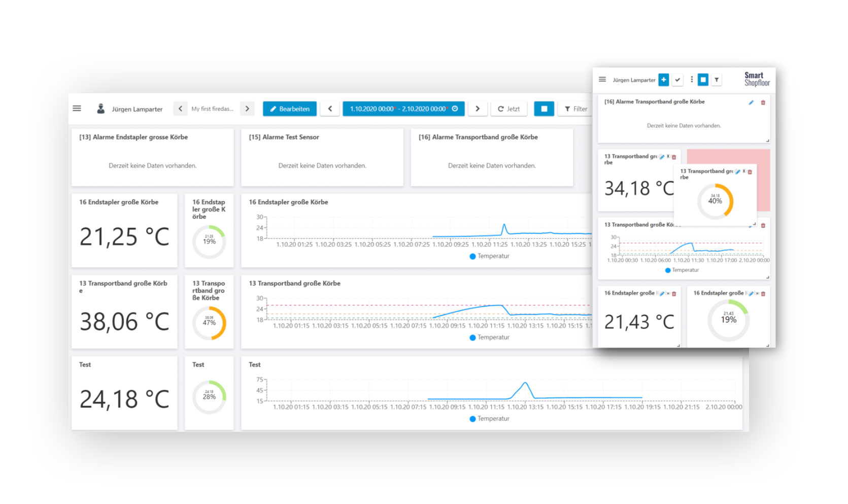Click the blue square button in mobile panel
Viewport: 848px width, 504px height.
tap(703, 80)
